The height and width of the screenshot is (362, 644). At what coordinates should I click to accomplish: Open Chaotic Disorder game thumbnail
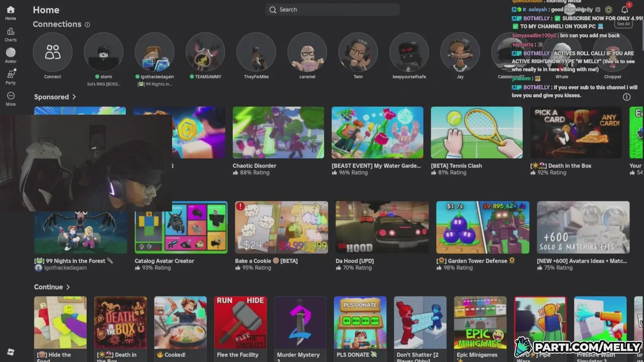pos(278,132)
